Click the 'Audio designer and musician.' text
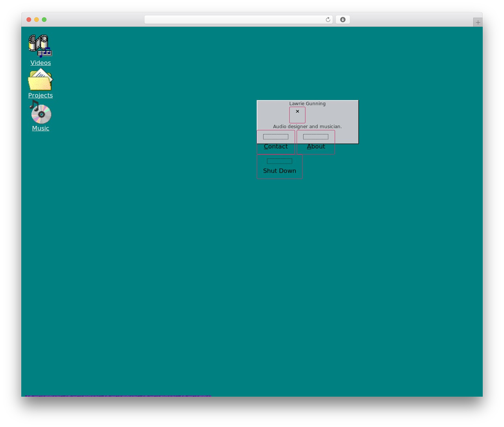504x427 pixels. pyautogui.click(x=308, y=126)
